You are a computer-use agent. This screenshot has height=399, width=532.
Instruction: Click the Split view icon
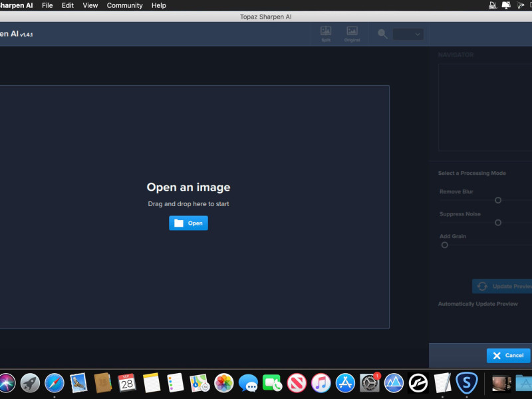326,34
